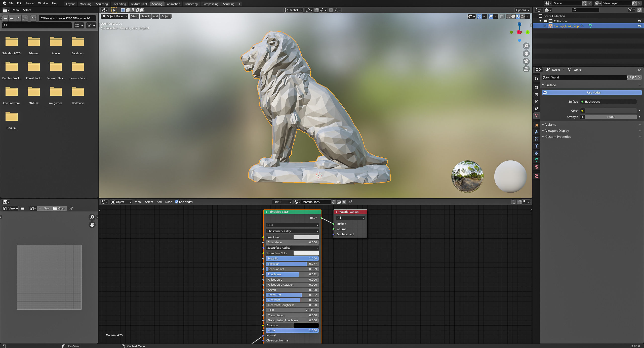
Task: Click the Open image button
Action: pos(59,208)
